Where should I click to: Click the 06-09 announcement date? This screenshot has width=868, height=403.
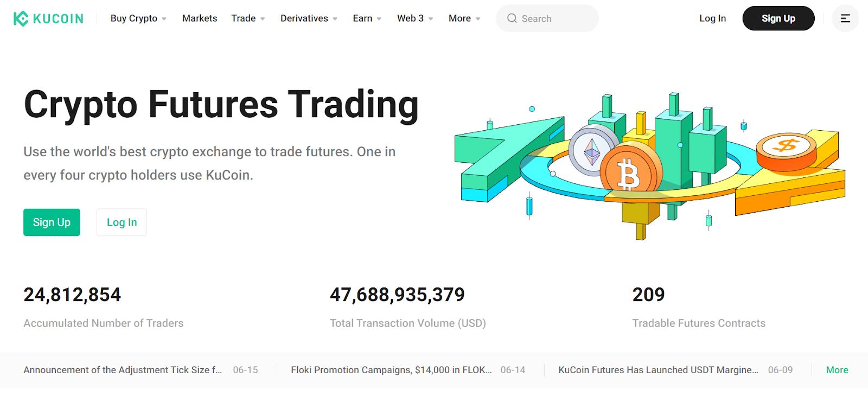coord(780,370)
